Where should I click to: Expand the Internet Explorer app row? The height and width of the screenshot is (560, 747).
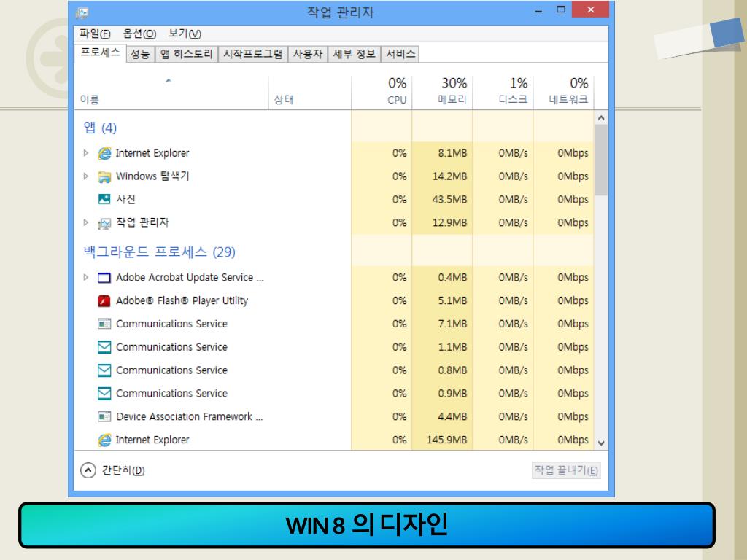(x=86, y=153)
